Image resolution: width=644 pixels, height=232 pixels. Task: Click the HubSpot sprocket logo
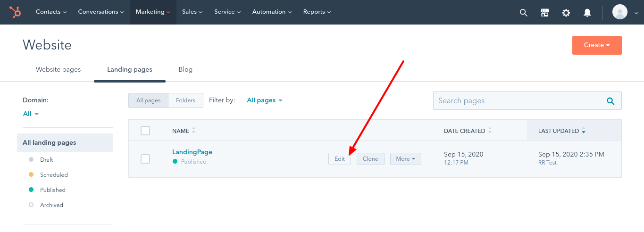16,12
